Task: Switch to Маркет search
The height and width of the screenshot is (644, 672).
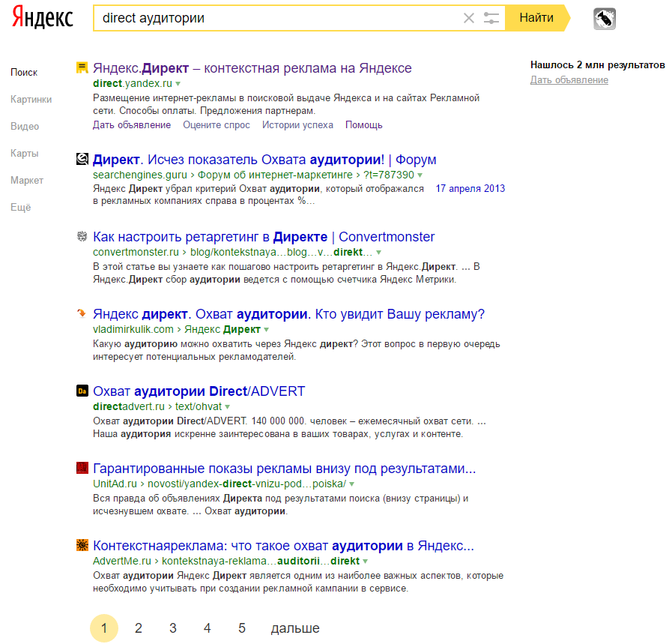Action: 26,180
